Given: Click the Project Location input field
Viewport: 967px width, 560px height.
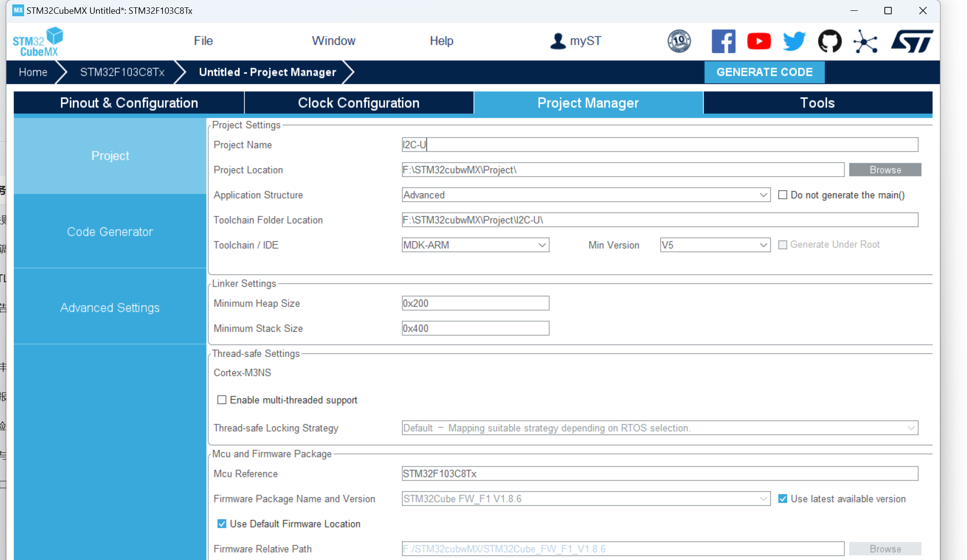Looking at the screenshot, I should click(x=623, y=170).
